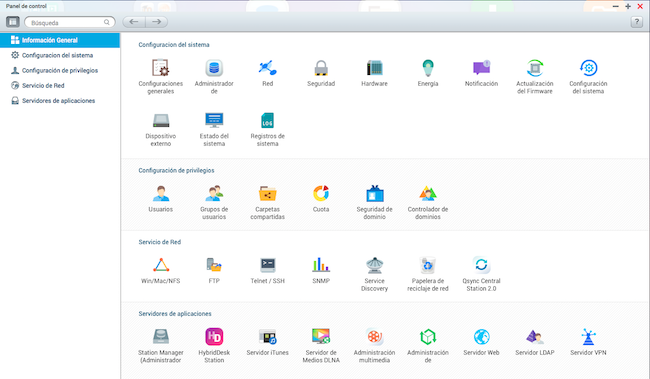
Task: Select Información General in sidebar
Action: (60, 40)
